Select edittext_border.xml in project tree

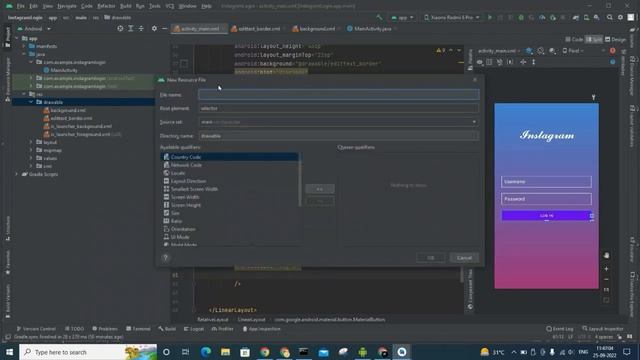click(x=67, y=118)
